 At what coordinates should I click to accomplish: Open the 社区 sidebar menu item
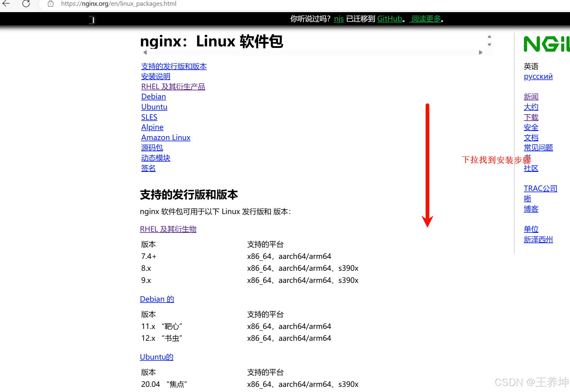point(531,168)
